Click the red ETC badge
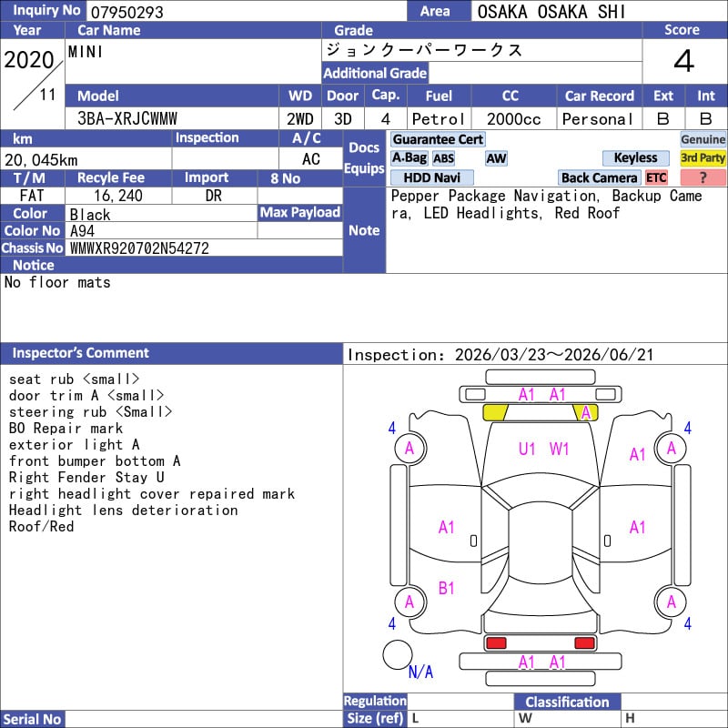Viewport: 728px width, 728px height. coord(656,177)
